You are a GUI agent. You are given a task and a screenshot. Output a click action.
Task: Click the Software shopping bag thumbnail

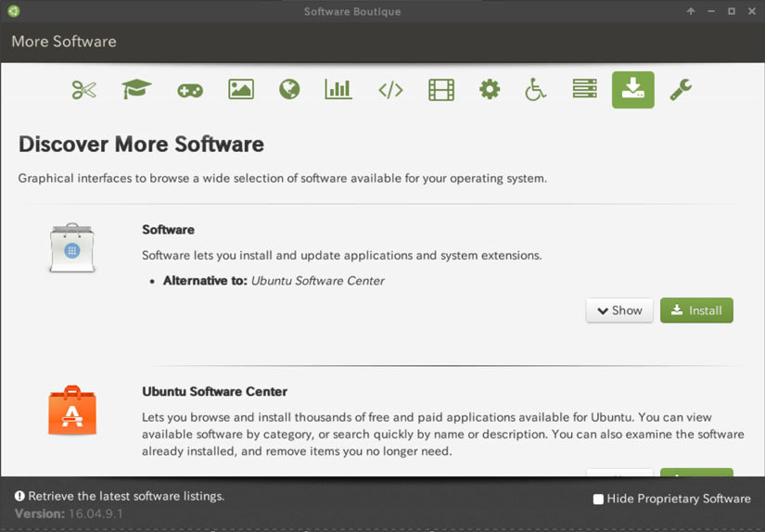click(72, 247)
